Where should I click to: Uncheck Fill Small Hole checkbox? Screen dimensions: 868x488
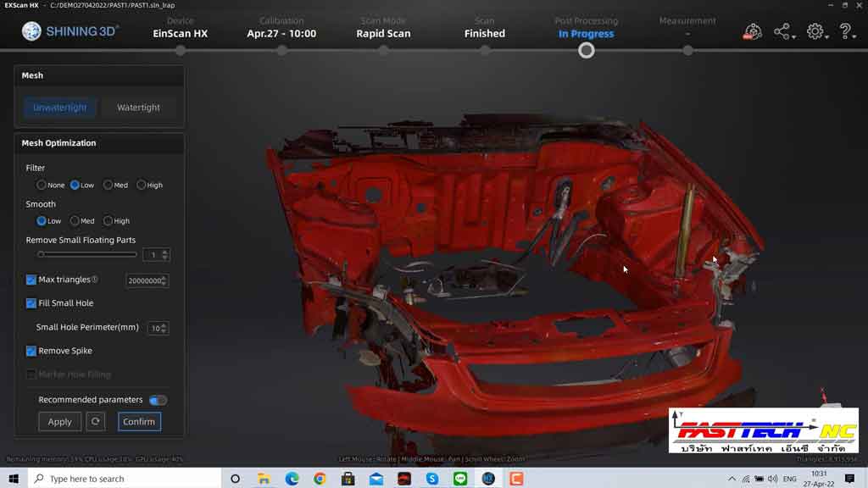tap(31, 303)
